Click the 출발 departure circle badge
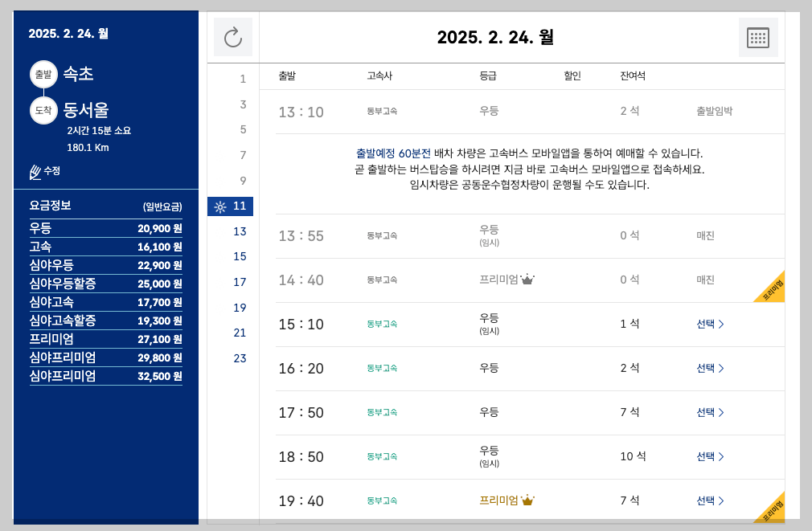Screen dimensions: 812x531 tap(43, 74)
